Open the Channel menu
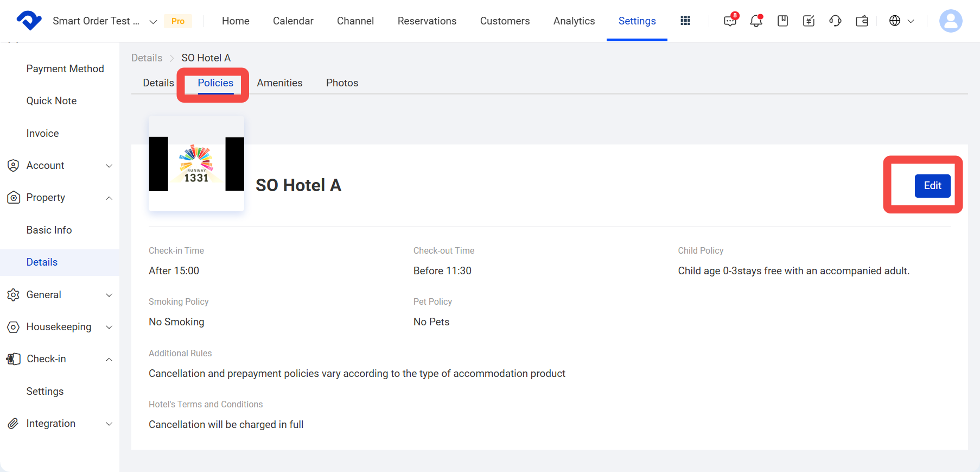 355,21
